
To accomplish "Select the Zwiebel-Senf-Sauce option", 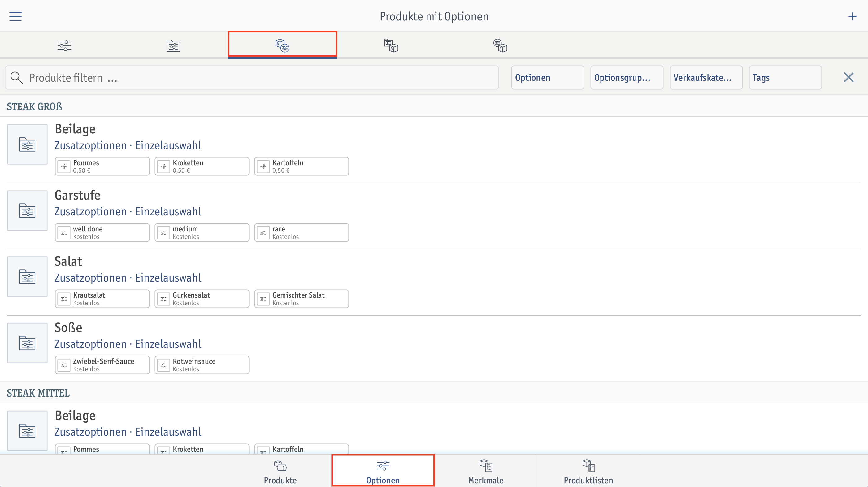I will pyautogui.click(x=102, y=365).
